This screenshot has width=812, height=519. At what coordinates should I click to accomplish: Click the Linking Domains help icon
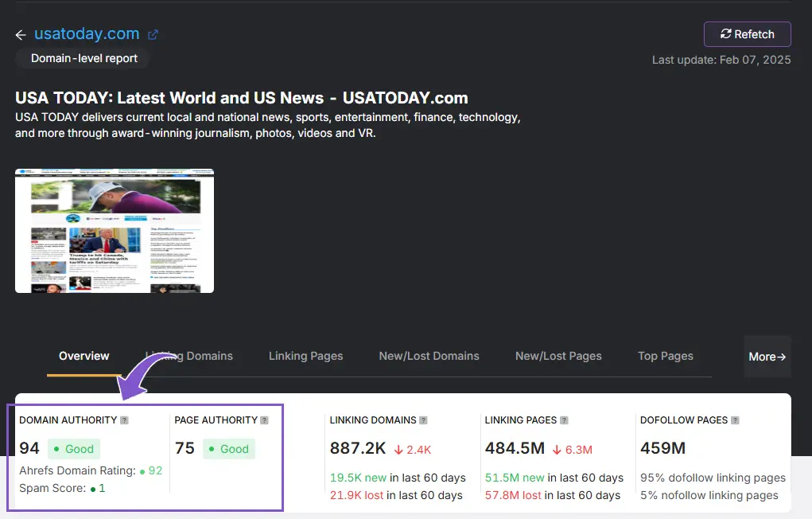(x=423, y=420)
